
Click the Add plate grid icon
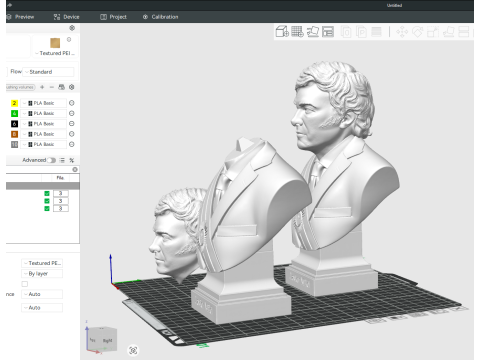297,32
